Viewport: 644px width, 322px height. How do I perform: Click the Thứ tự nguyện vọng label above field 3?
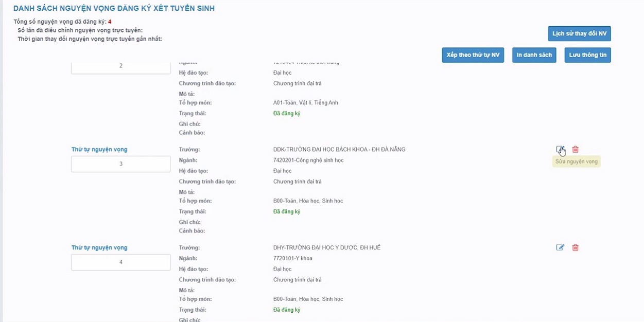[x=99, y=150]
